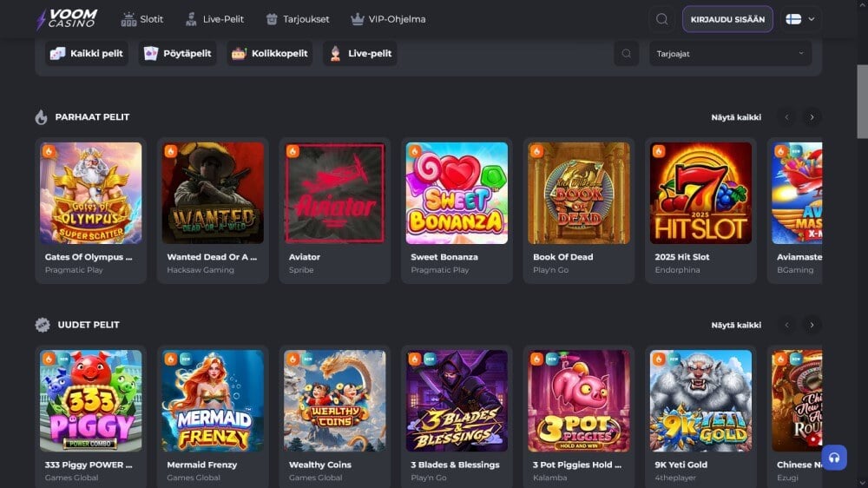Show previous games in Parhaat Pelit
This screenshot has width=868, height=488.
tap(786, 117)
